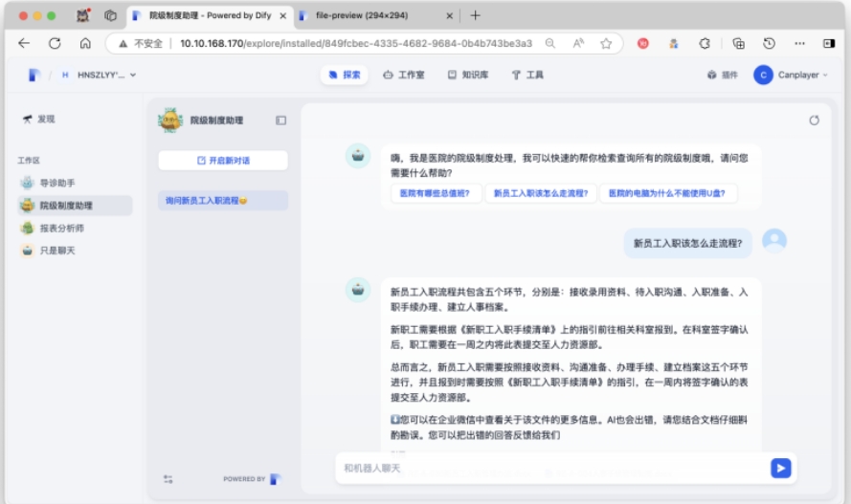Click the Dify logo in the header

click(x=34, y=75)
